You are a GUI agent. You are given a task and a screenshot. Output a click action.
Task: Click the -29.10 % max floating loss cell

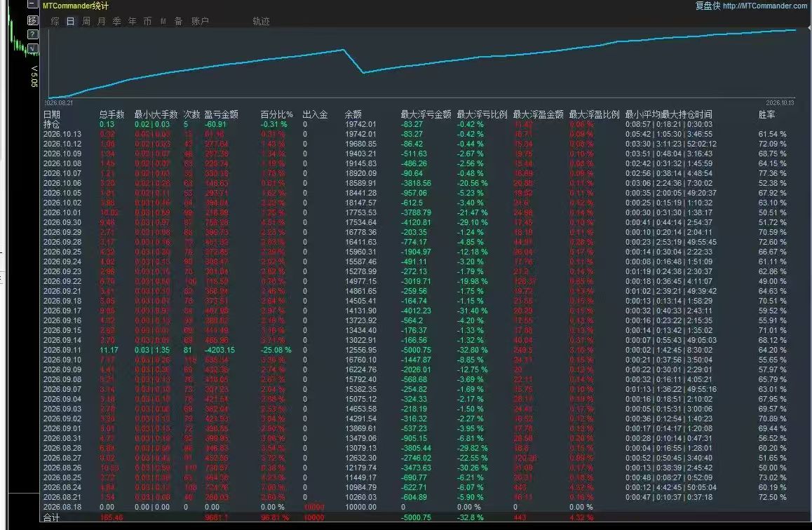[473, 222]
